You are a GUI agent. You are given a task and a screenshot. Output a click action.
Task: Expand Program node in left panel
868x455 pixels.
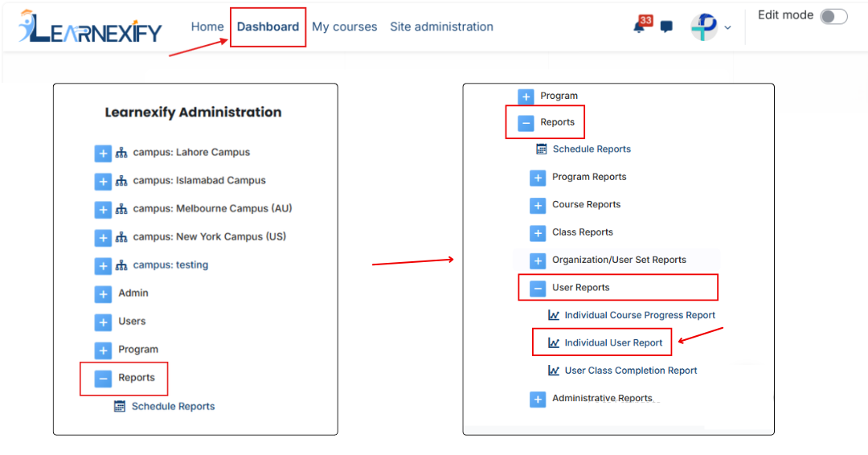click(103, 351)
